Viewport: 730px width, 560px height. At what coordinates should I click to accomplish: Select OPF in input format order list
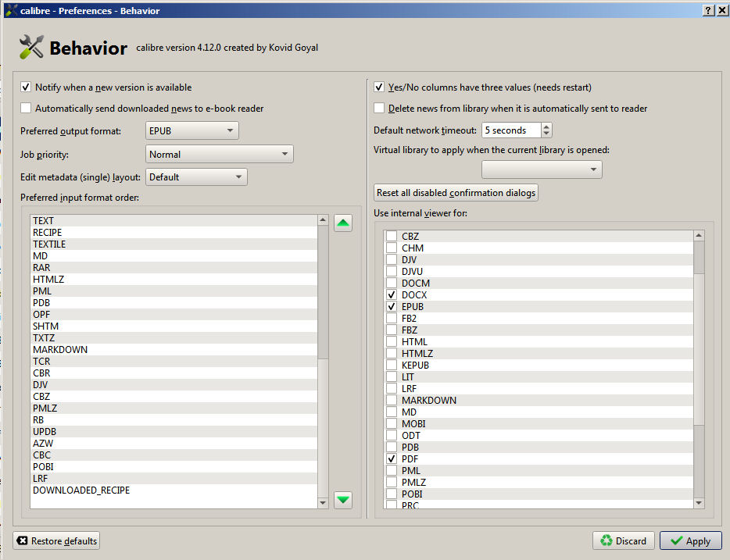174,315
